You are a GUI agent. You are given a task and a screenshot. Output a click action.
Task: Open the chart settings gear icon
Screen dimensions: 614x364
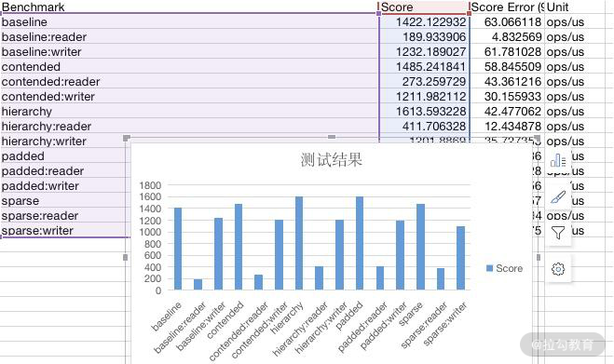point(558,269)
